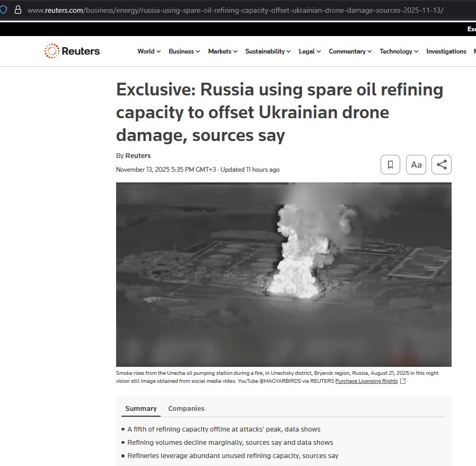This screenshot has width=476, height=466.
Task: Open the Business section link
Action: (x=181, y=51)
